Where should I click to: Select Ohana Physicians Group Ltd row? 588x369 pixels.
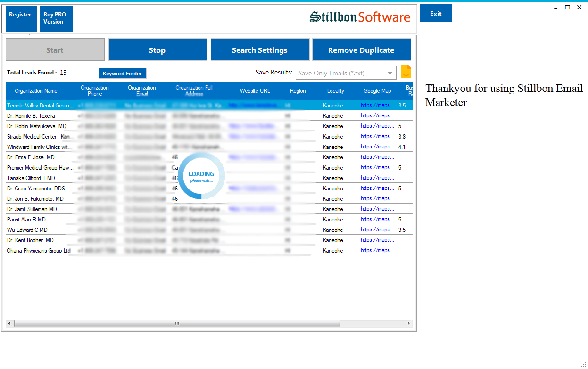coord(209,251)
